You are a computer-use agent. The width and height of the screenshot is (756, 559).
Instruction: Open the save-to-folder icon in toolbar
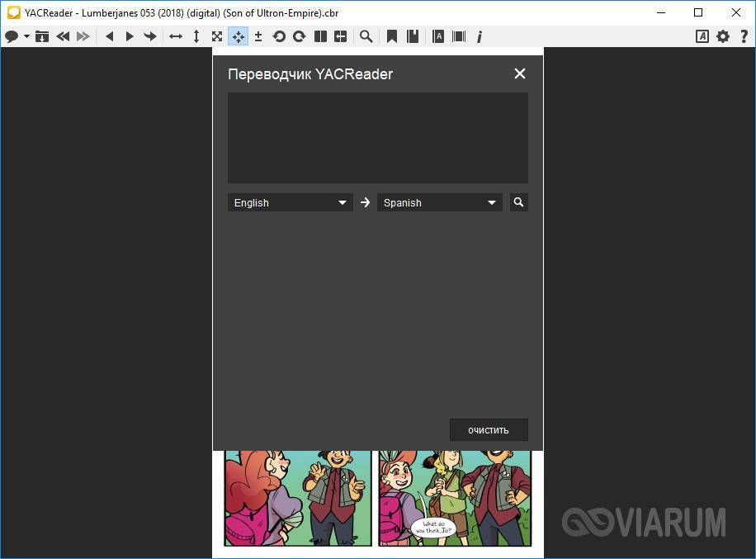pyautogui.click(x=41, y=36)
